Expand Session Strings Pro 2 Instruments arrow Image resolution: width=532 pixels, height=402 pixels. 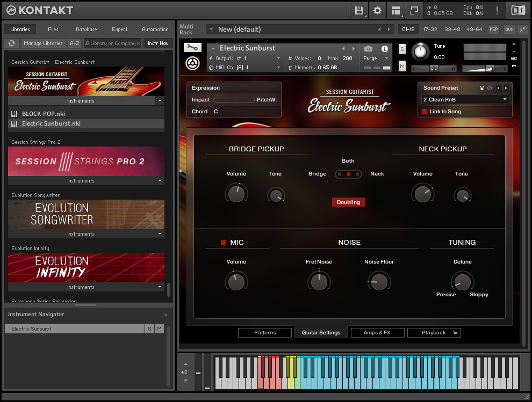(160, 181)
